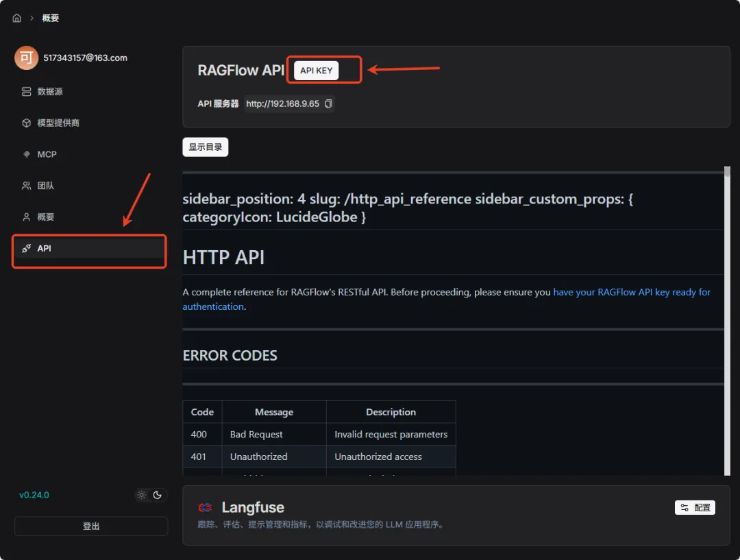740x560 pixels.
Task: Click the HTTP API heading
Action: (x=223, y=257)
